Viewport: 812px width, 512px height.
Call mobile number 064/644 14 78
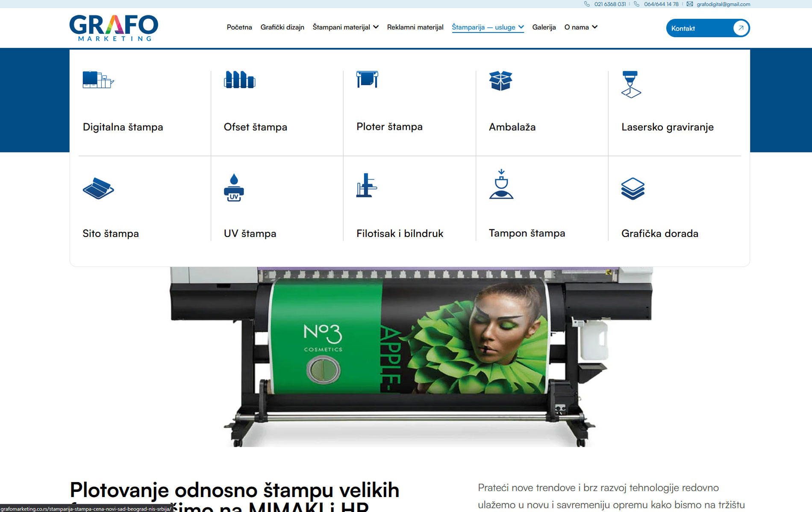click(661, 4)
